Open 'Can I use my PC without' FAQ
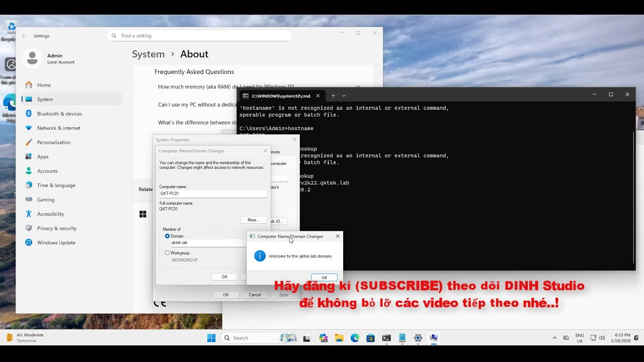Screen dimensions: 644x362 [197, 105]
